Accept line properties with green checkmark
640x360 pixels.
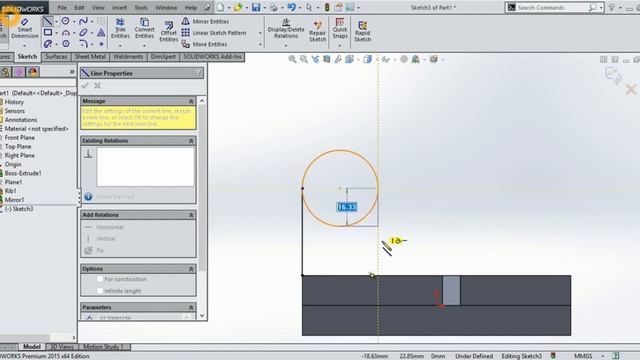[x=85, y=86]
